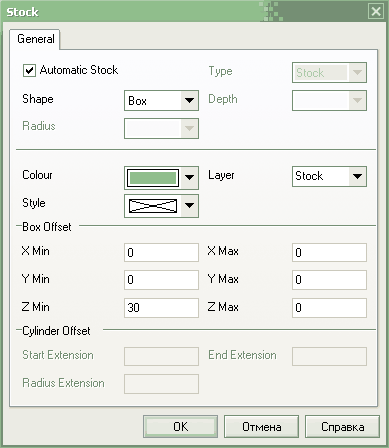Uncheck the Automatic Stock checkbox

pyautogui.click(x=29, y=70)
